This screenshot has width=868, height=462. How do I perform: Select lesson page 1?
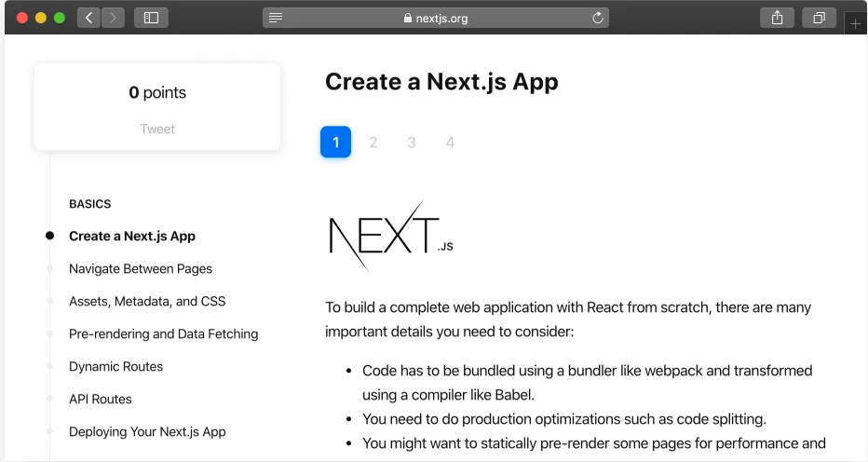pos(335,142)
